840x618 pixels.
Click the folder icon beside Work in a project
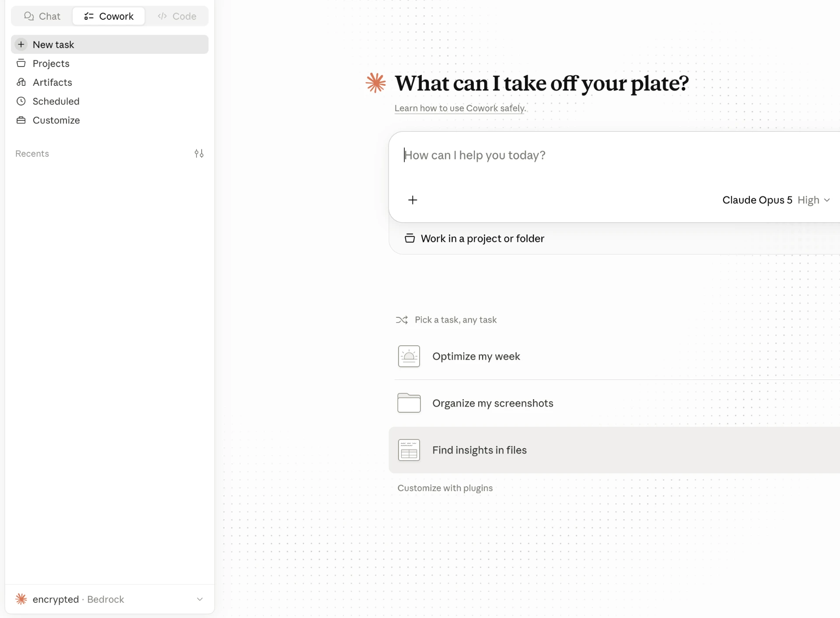(x=409, y=239)
